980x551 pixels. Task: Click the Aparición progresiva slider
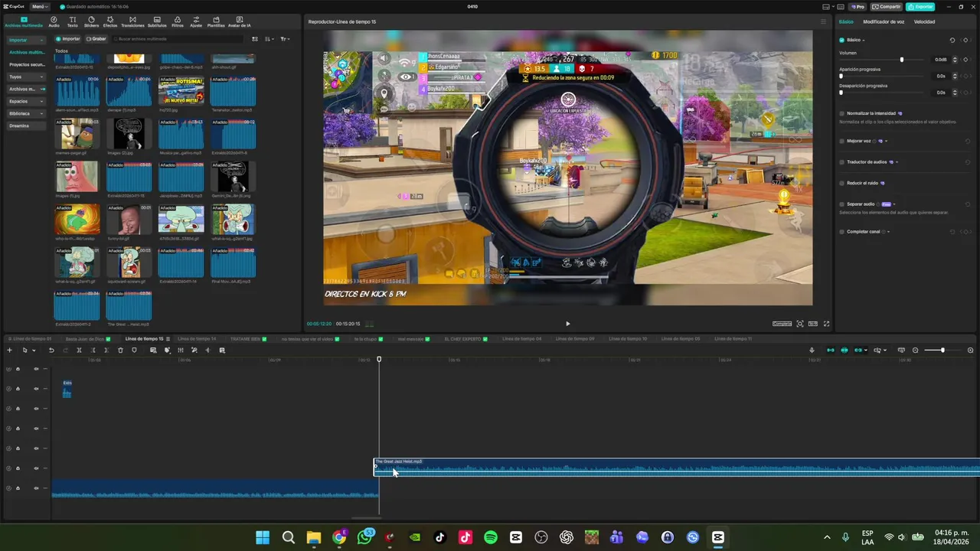coord(881,76)
